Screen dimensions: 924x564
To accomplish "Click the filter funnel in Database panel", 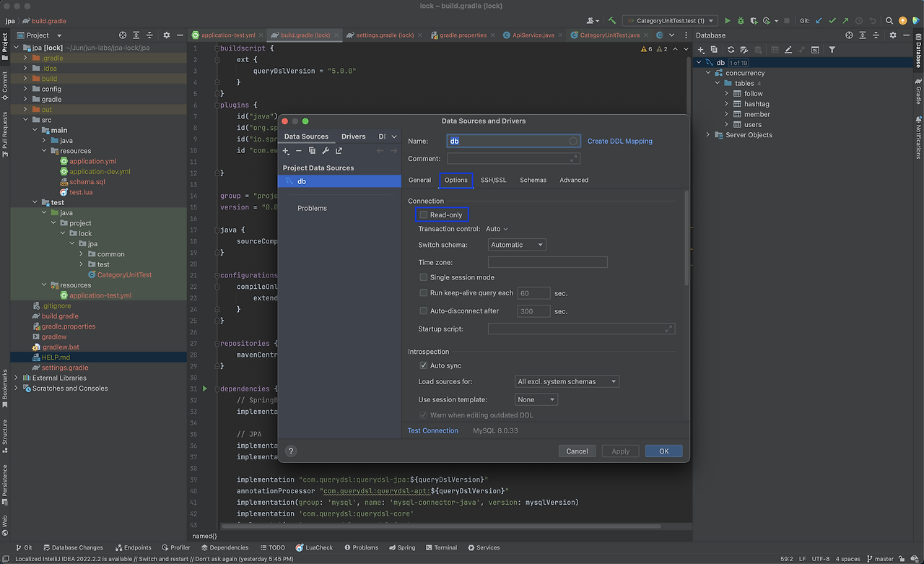I will (832, 50).
